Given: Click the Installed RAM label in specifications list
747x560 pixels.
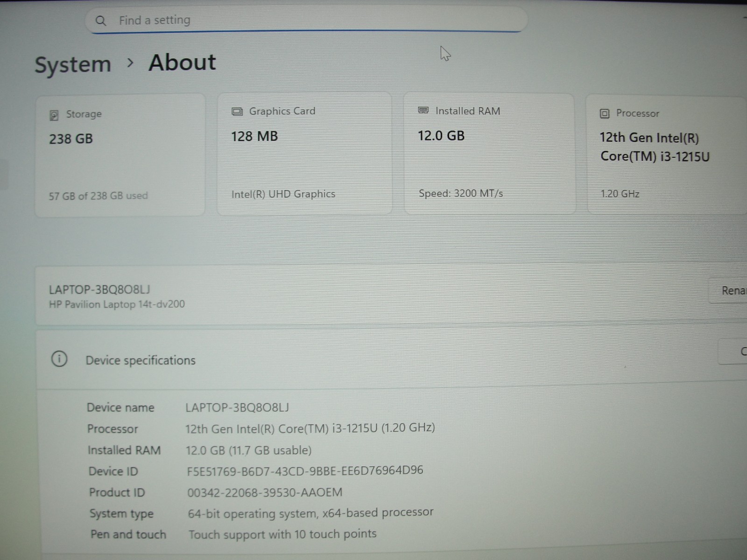Looking at the screenshot, I should (x=124, y=450).
